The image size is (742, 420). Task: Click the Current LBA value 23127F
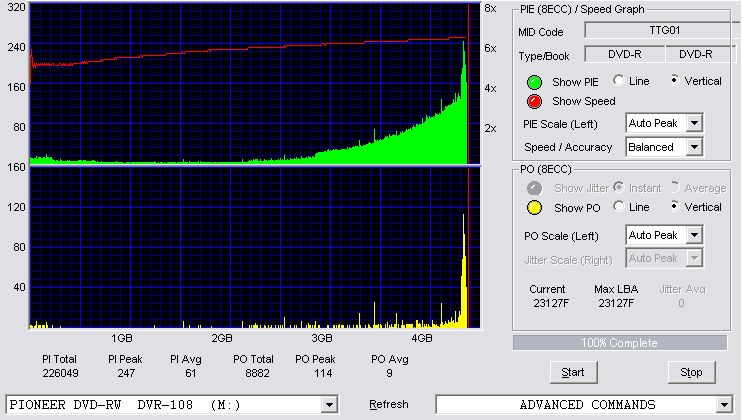(x=551, y=303)
